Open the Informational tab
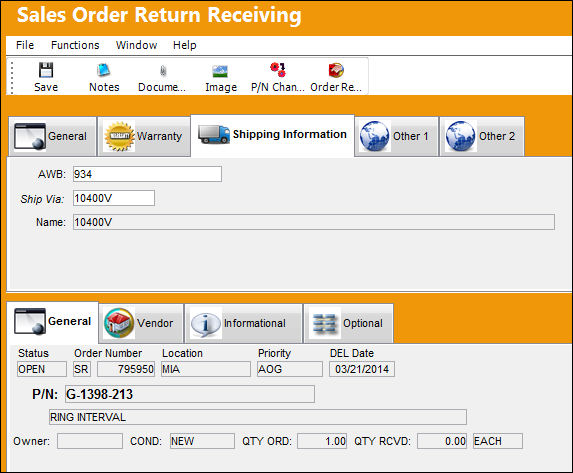The width and height of the screenshot is (573, 473). 244,323
